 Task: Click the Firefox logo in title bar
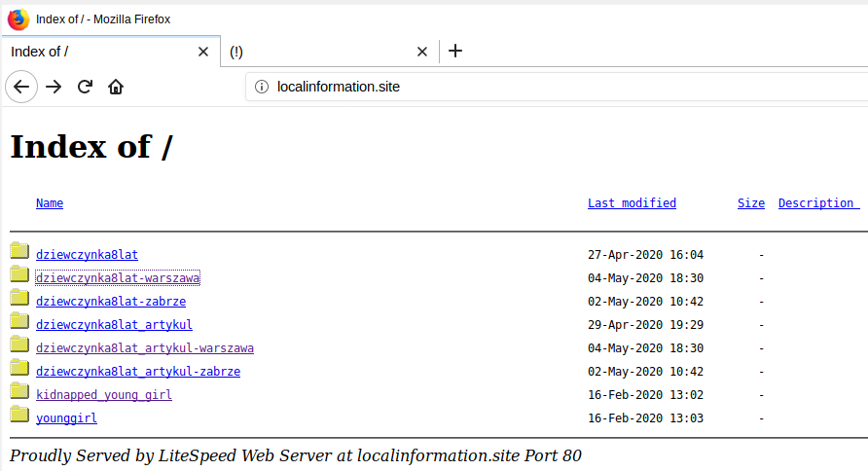click(18, 18)
